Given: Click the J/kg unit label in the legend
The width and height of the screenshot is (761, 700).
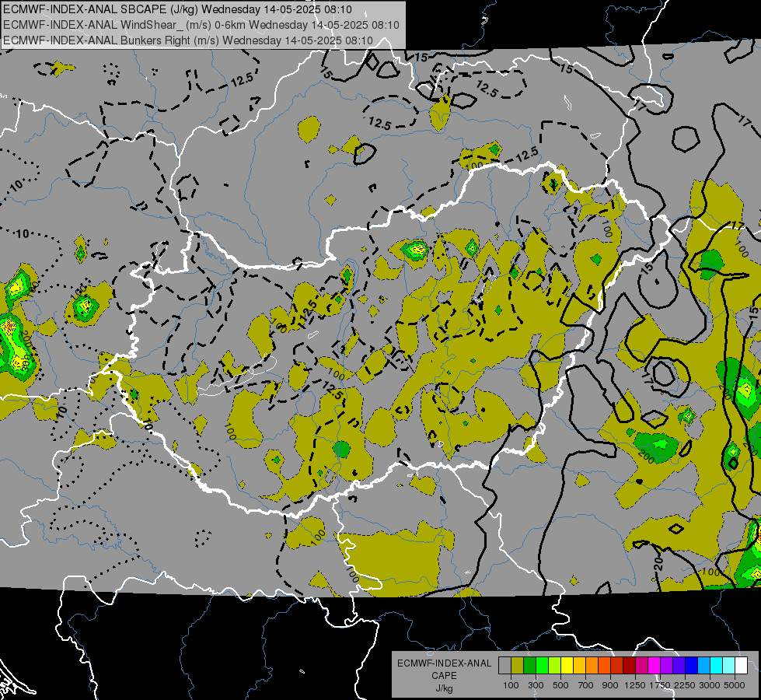Looking at the screenshot, I should pos(444,688).
